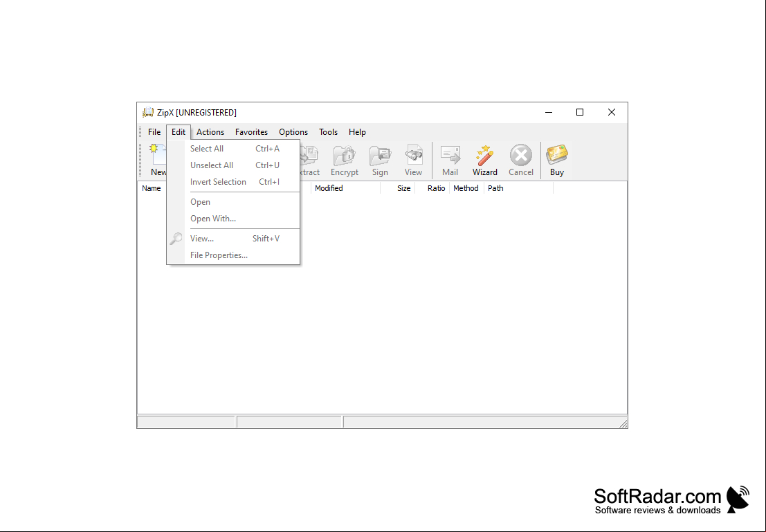The image size is (766, 532).
Task: Click the window resize grip corner
Action: pos(623,423)
